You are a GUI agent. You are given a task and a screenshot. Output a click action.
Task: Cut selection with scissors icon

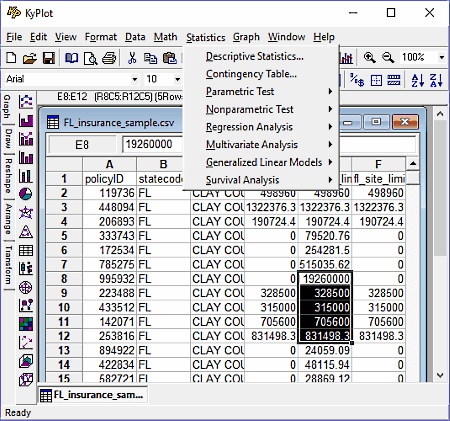132,58
